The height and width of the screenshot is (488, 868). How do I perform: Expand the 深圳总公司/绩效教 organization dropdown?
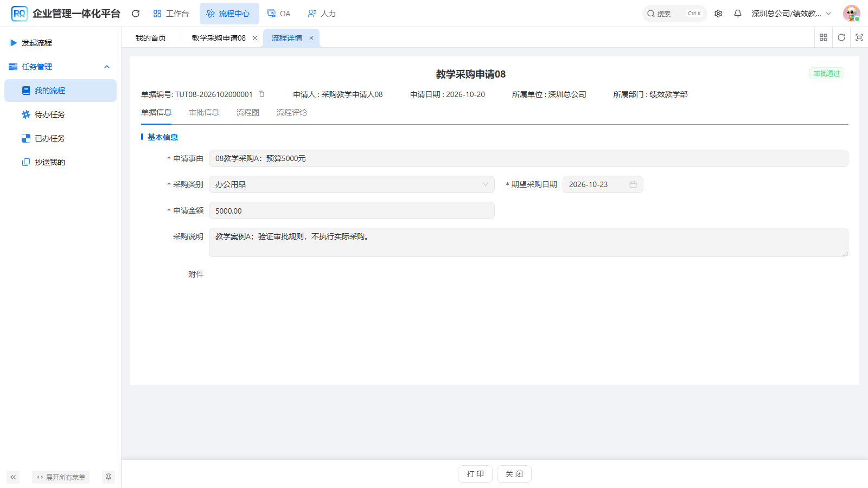pyautogui.click(x=792, y=14)
